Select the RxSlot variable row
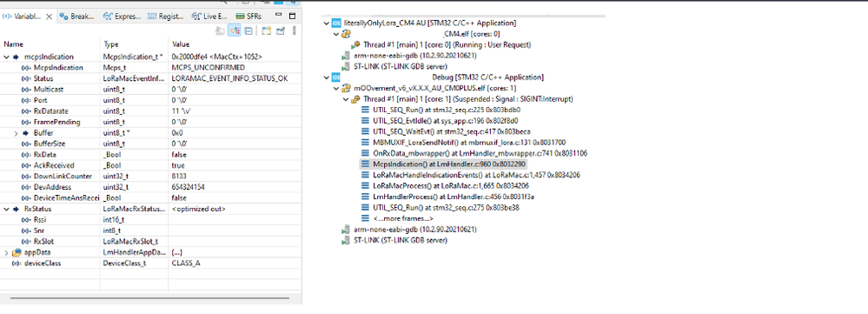Image resolution: width=868 pixels, height=314 pixels. tap(150, 242)
